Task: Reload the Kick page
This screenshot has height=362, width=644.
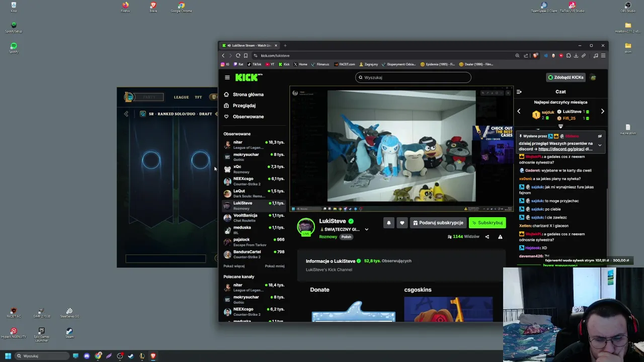Action: (238, 55)
